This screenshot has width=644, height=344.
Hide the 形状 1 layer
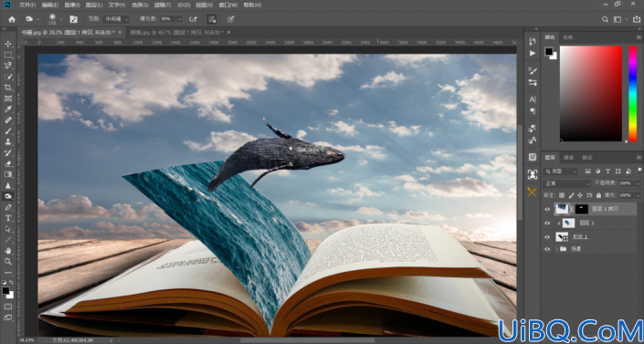(x=547, y=237)
